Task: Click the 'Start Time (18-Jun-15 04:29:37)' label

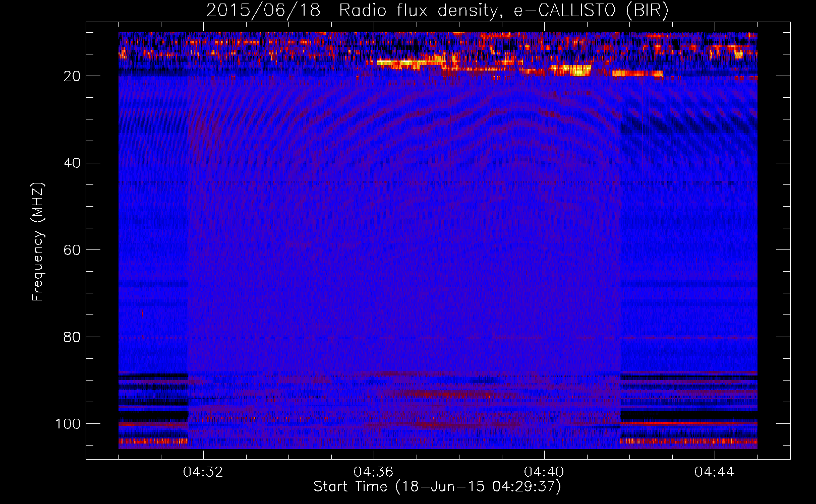Action: (x=437, y=487)
